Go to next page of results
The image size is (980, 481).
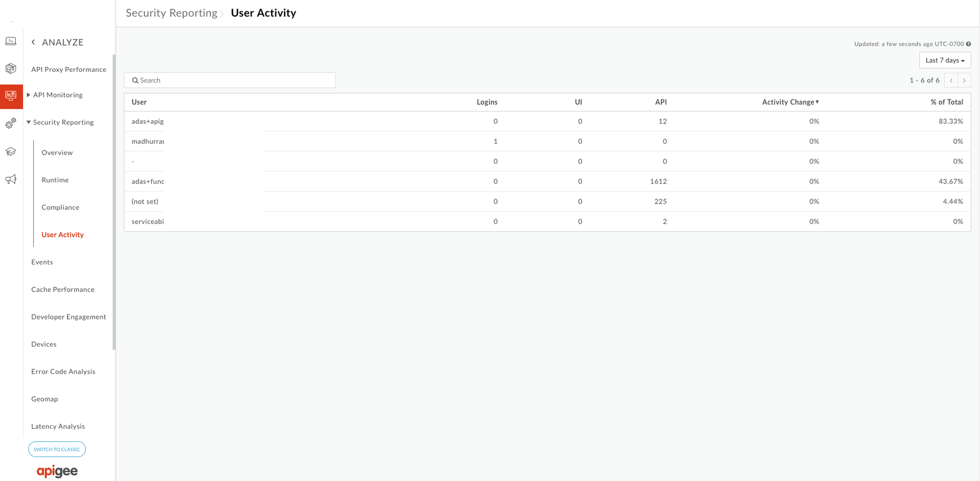tap(964, 81)
